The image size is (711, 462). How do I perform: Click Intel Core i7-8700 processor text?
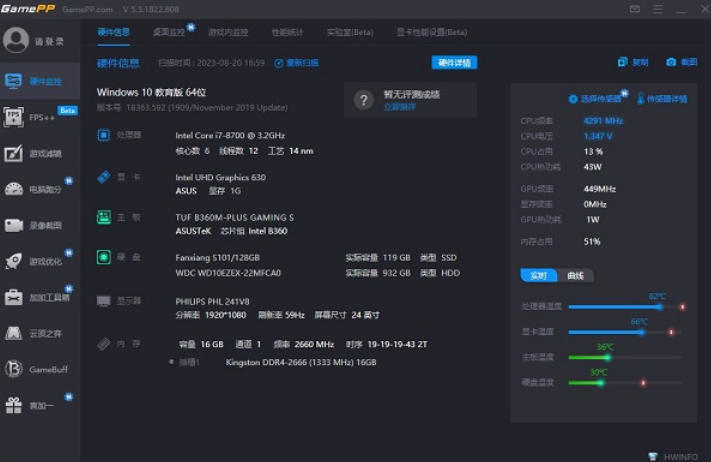230,135
